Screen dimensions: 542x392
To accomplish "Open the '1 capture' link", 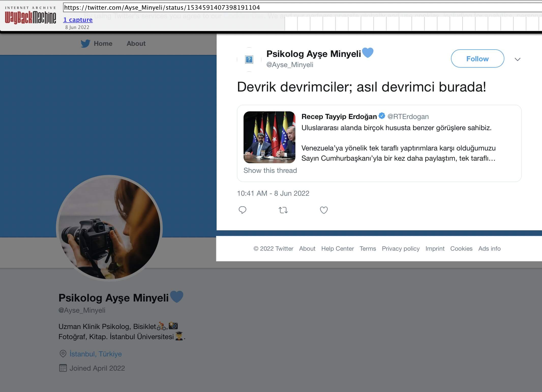I will coord(78,20).
